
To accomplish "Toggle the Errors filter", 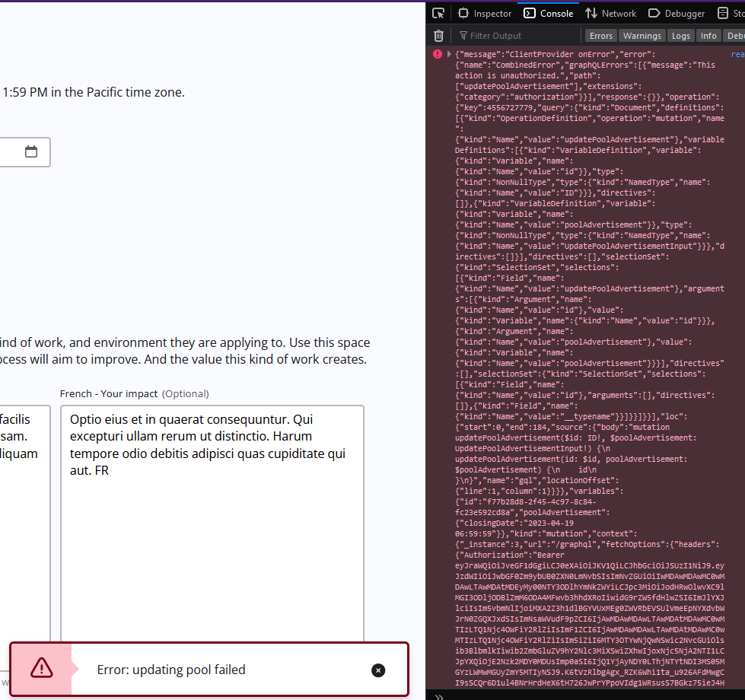I will (600, 35).
